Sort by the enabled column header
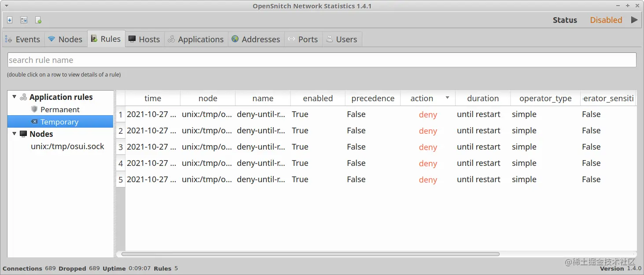 [x=318, y=98]
